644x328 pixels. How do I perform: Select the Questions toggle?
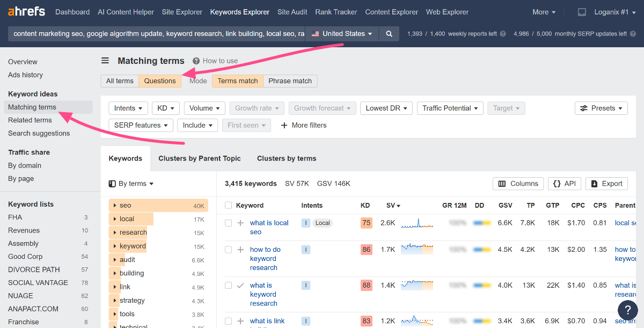pos(160,81)
